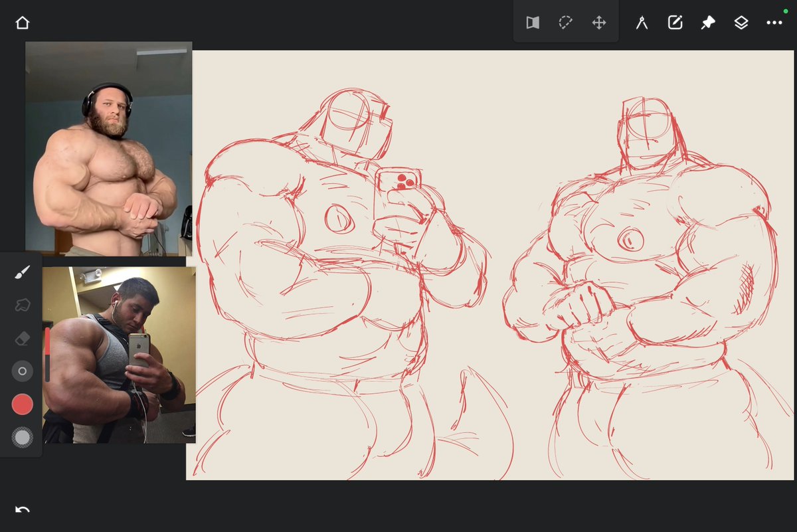Tap the gray textured secondary swatch
This screenshot has height=532, width=797.
click(x=22, y=437)
